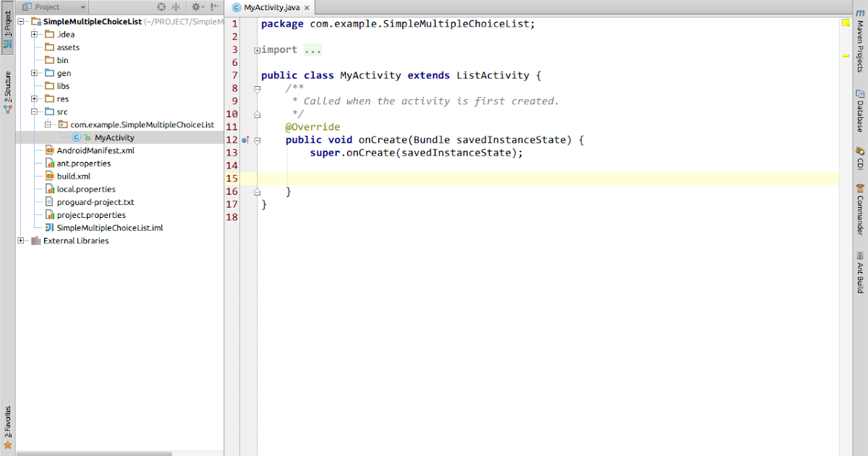This screenshot has width=868, height=456.
Task: Collapse the onCreate method fold on line 12
Action: 257,140
